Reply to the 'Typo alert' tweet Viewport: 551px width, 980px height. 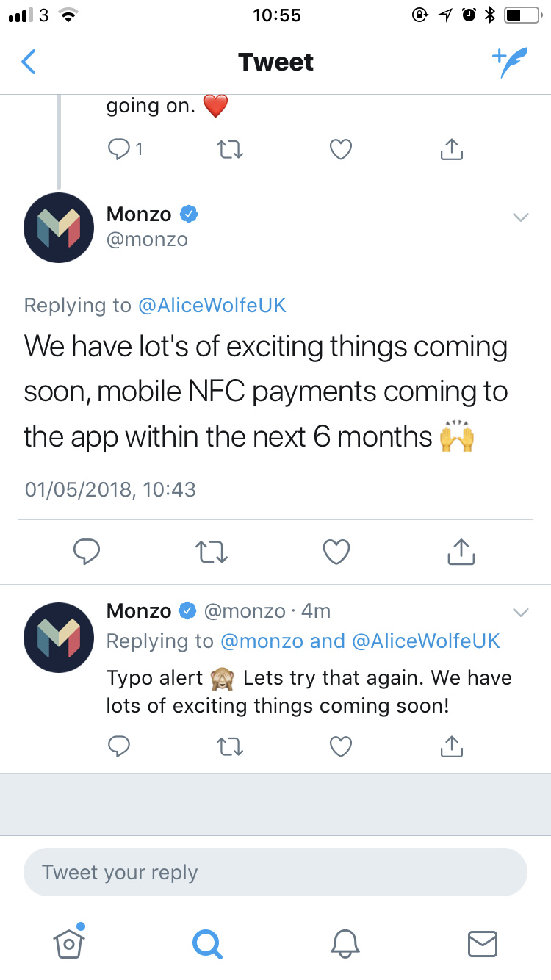tap(118, 746)
